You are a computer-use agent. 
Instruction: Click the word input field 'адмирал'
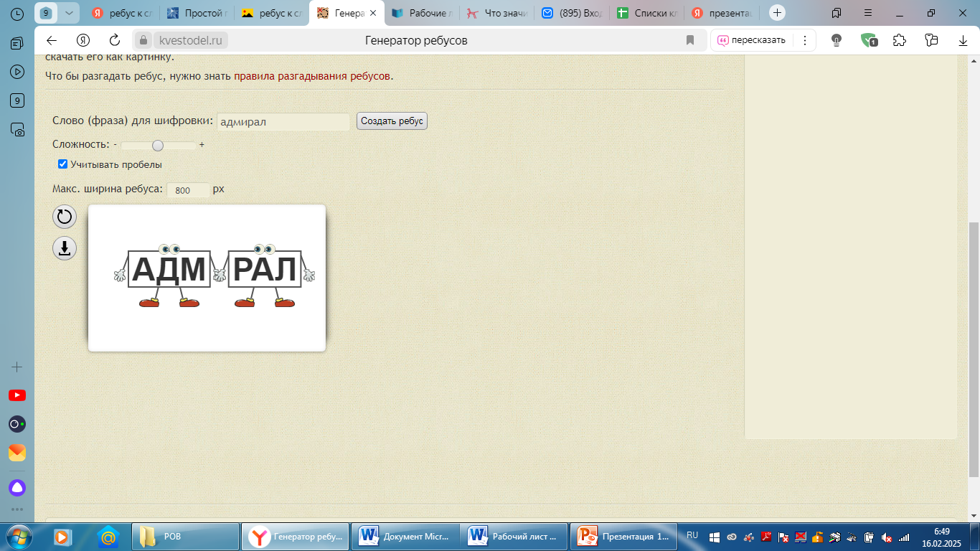[283, 122]
